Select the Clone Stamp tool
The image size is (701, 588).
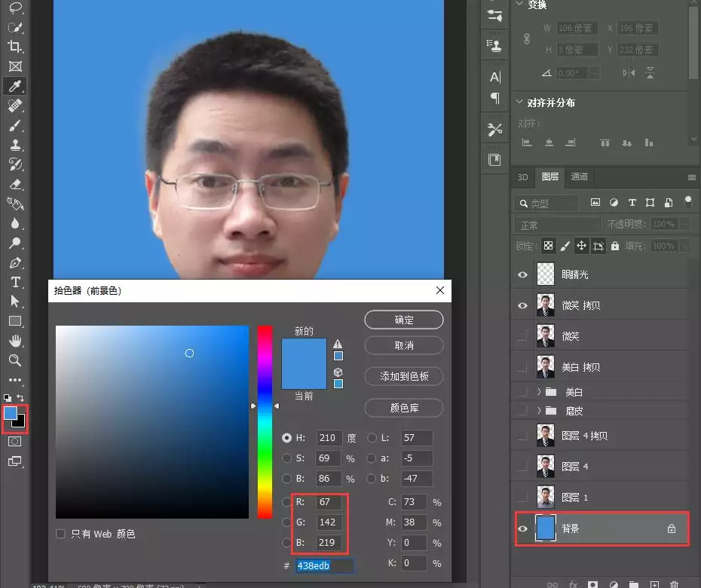(15, 145)
